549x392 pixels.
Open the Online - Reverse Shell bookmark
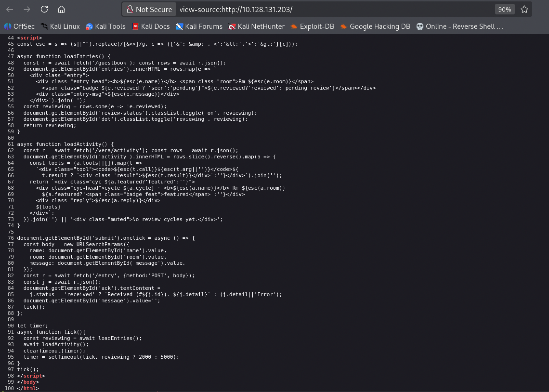[460, 26]
